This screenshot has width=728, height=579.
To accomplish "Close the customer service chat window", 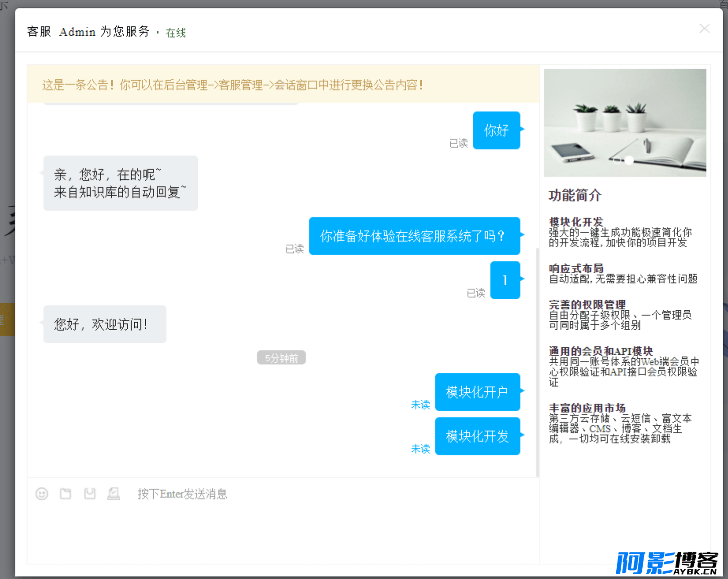I will tap(704, 29).
